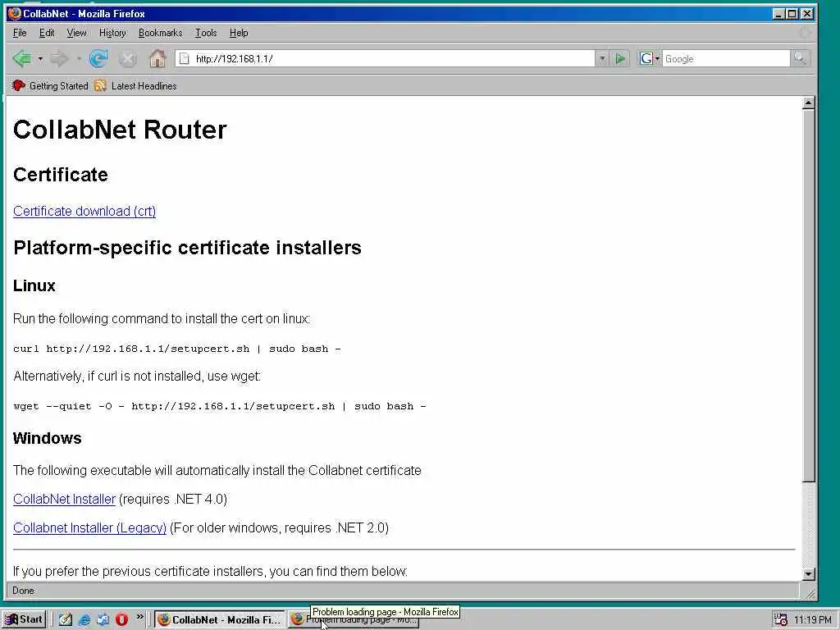Maximize the Firefox window
840x630 pixels.
pos(792,14)
